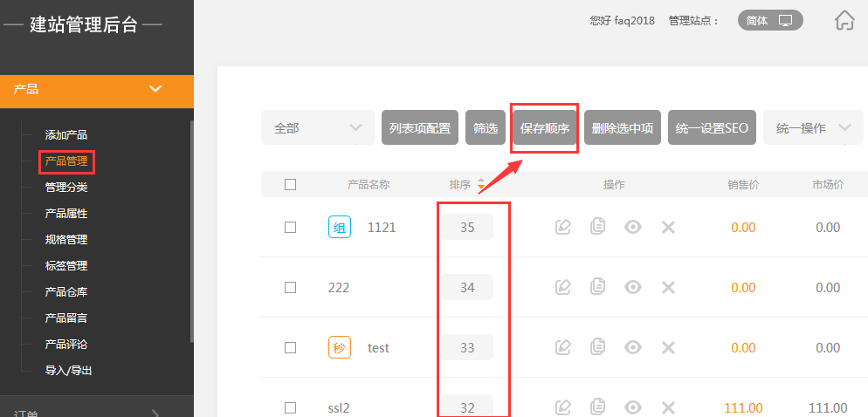Click the preview eye icon for test product

(x=633, y=347)
